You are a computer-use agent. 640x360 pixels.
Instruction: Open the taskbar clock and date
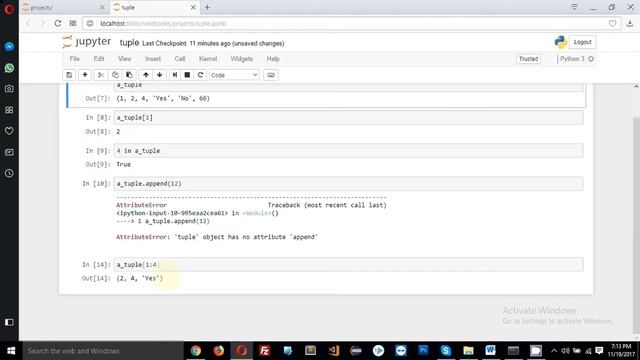(621, 351)
